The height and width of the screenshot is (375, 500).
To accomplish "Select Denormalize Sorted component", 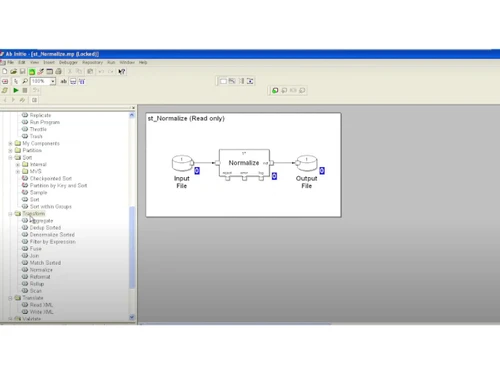I will click(52, 235).
